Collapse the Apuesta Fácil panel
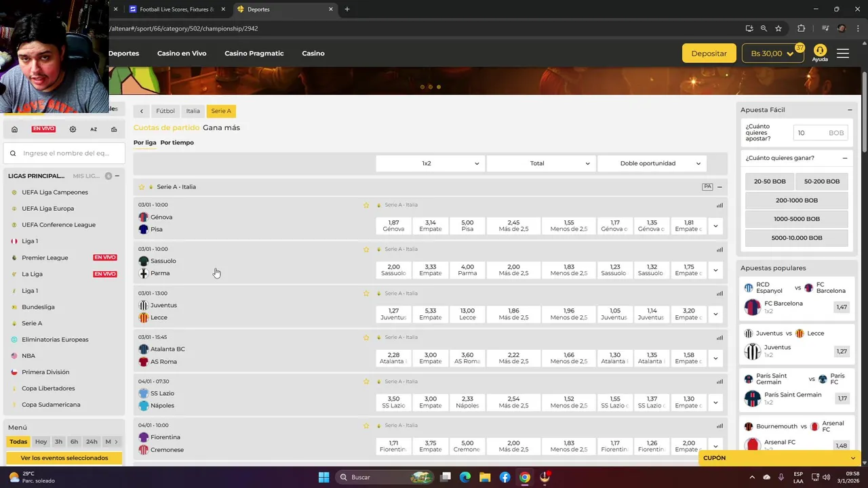This screenshot has height=488, width=868. [850, 110]
